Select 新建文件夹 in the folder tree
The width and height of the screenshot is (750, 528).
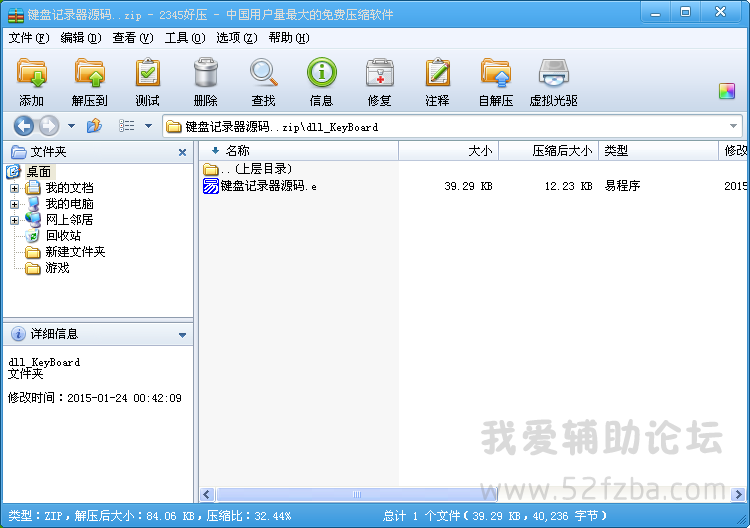click(x=75, y=252)
